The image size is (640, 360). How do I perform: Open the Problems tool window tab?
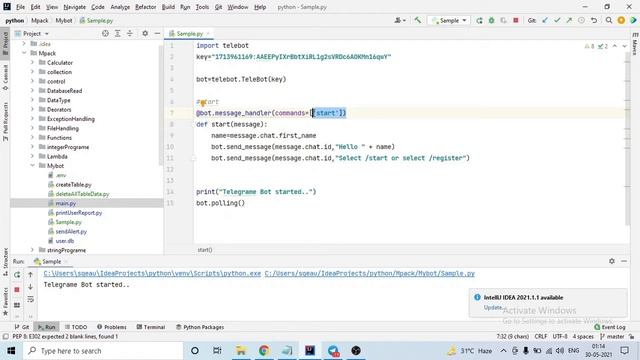point(112,327)
